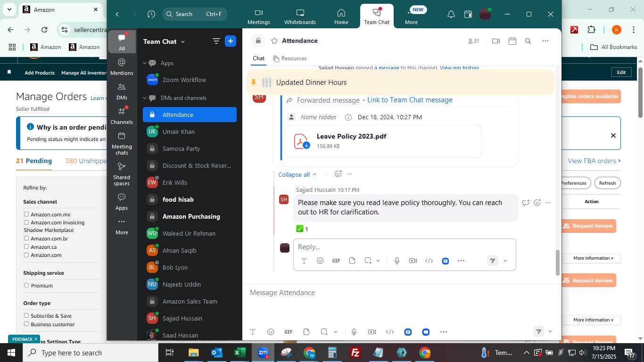The width and height of the screenshot is (644, 362).
Task: Check the Amazon.com.mx sales channel box
Action: [x=26, y=214]
